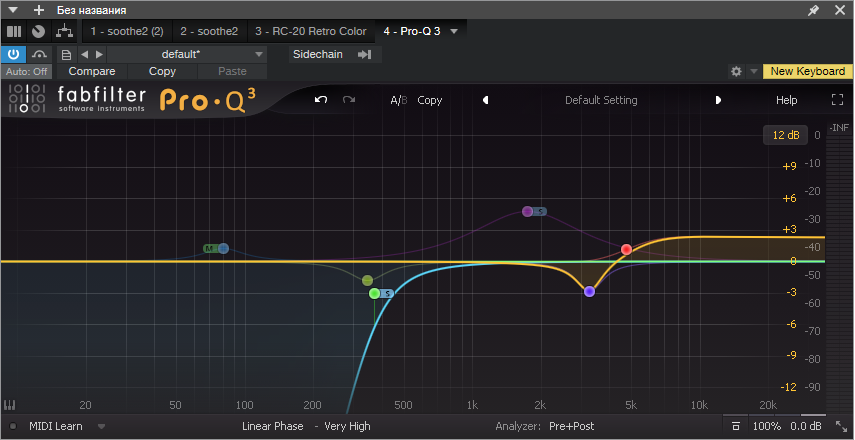
Task: Open the 12 dB display range dropdown
Action: [x=785, y=135]
